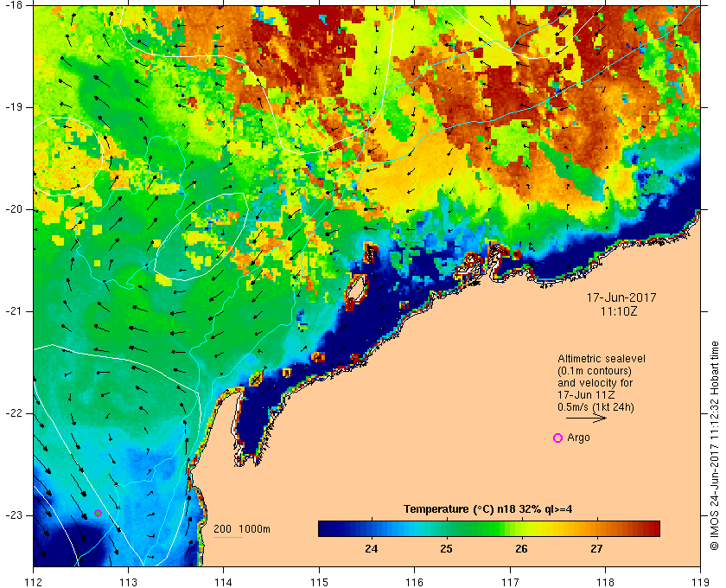Click the '(0.1m contours)' legend text

(x=595, y=371)
